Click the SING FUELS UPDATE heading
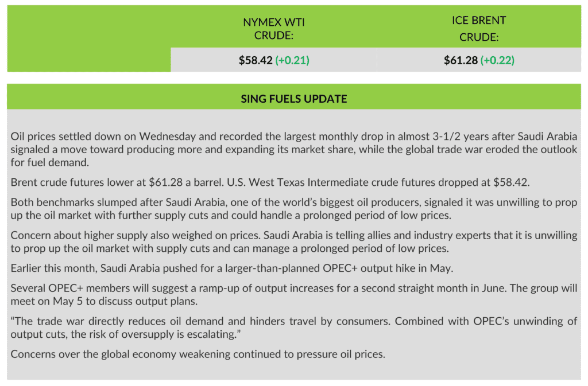Viewport: 588px width, 386px height. click(294, 99)
